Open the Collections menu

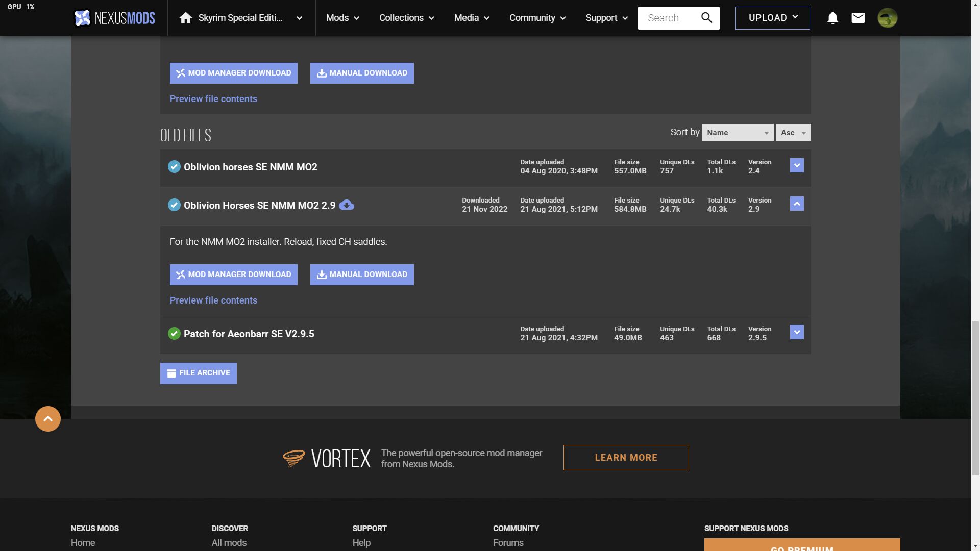(x=406, y=18)
